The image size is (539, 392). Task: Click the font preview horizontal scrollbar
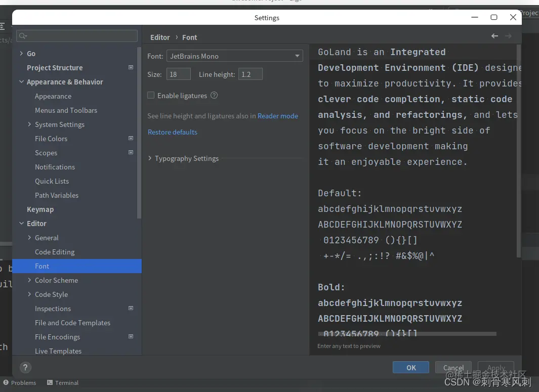pyautogui.click(x=407, y=334)
